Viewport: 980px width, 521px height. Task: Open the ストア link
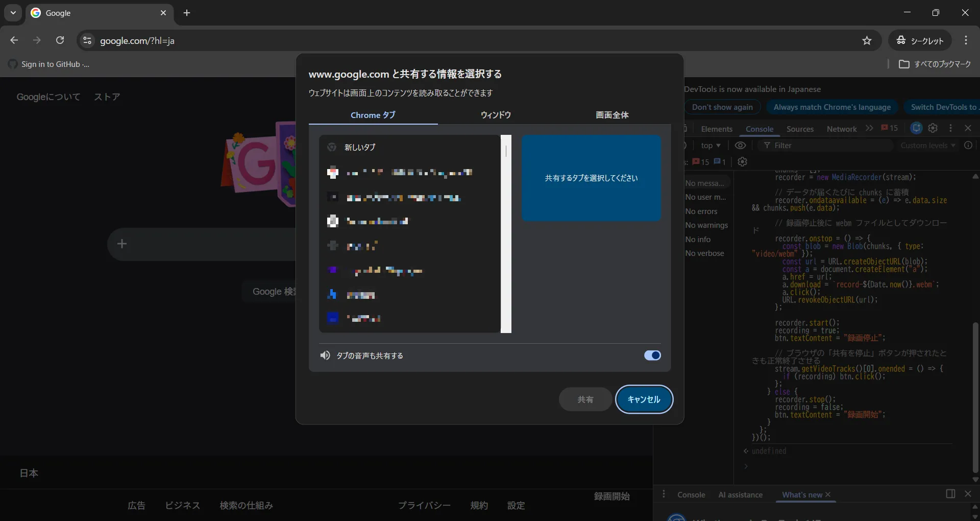pos(107,97)
